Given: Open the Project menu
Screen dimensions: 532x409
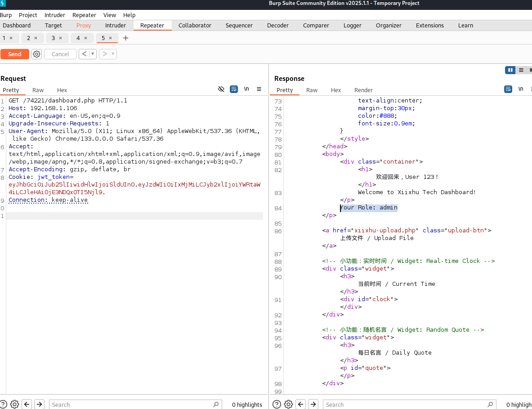Looking at the screenshot, I should coord(28,15).
